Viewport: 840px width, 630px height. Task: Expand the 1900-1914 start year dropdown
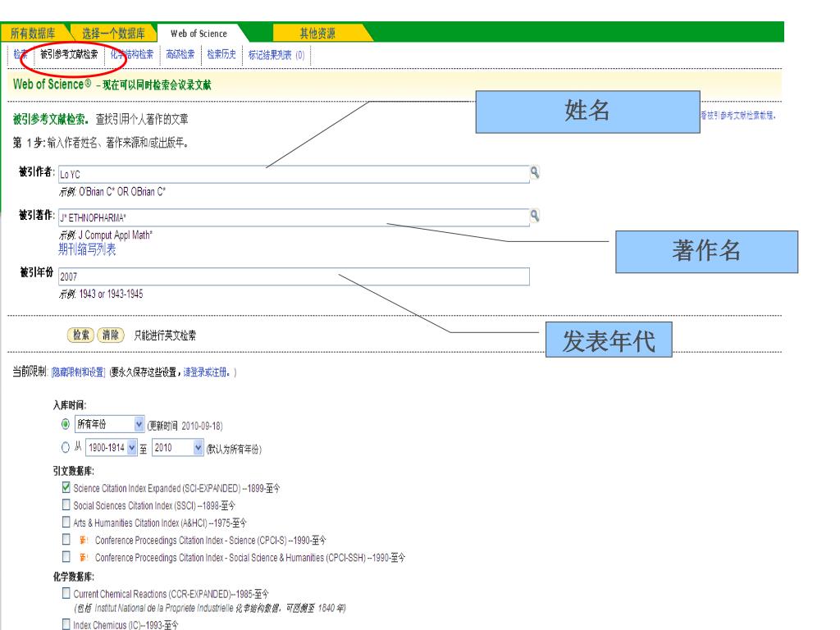[112, 447]
